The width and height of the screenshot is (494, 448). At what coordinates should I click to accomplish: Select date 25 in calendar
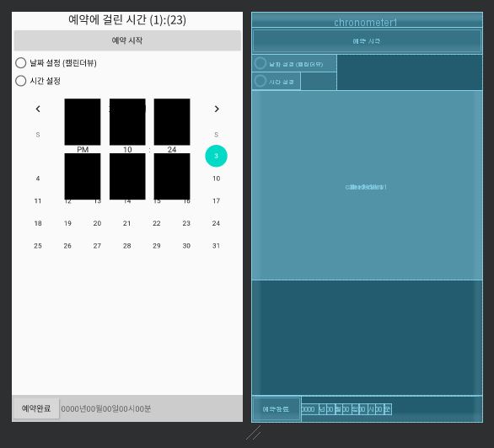coord(38,246)
